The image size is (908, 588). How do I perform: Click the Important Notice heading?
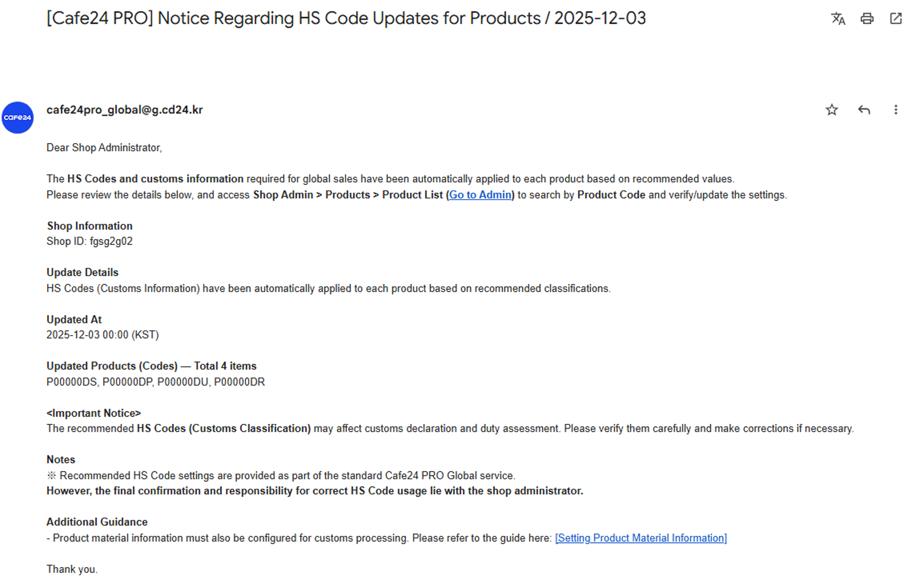(x=94, y=413)
